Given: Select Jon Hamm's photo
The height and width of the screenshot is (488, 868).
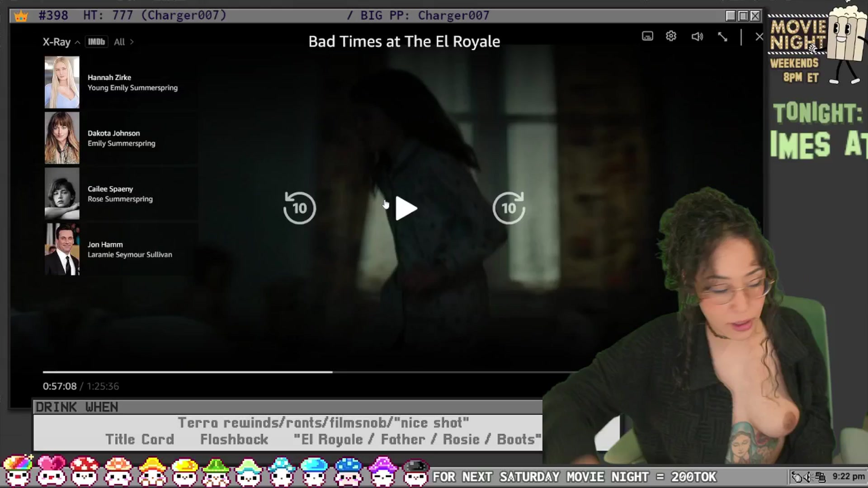Looking at the screenshot, I should [62, 249].
